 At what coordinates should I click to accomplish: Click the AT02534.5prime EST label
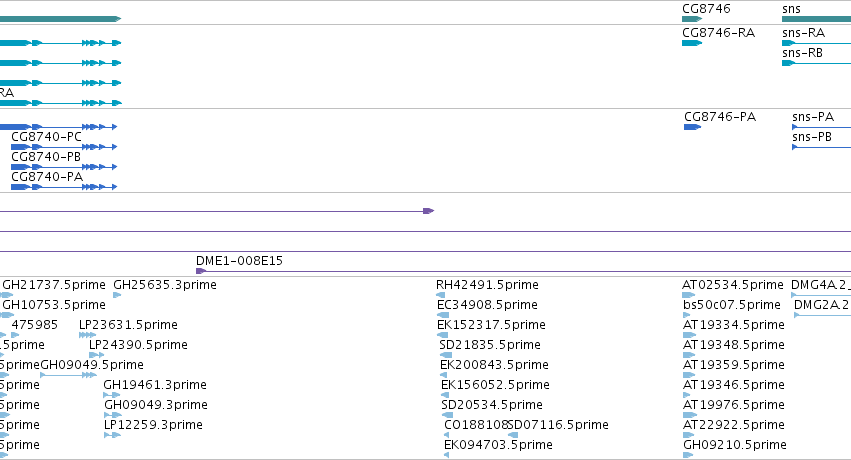click(x=733, y=285)
